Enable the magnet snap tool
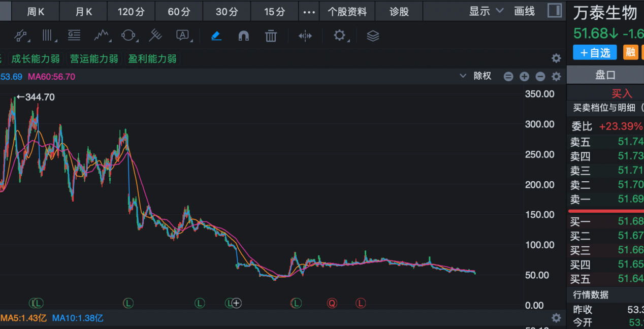This screenshot has width=644, height=329. coord(244,36)
